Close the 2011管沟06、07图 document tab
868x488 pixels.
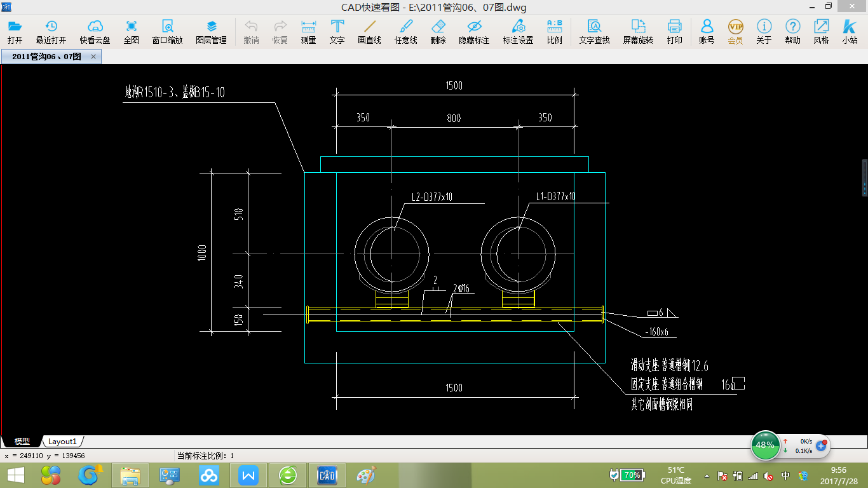(93, 57)
